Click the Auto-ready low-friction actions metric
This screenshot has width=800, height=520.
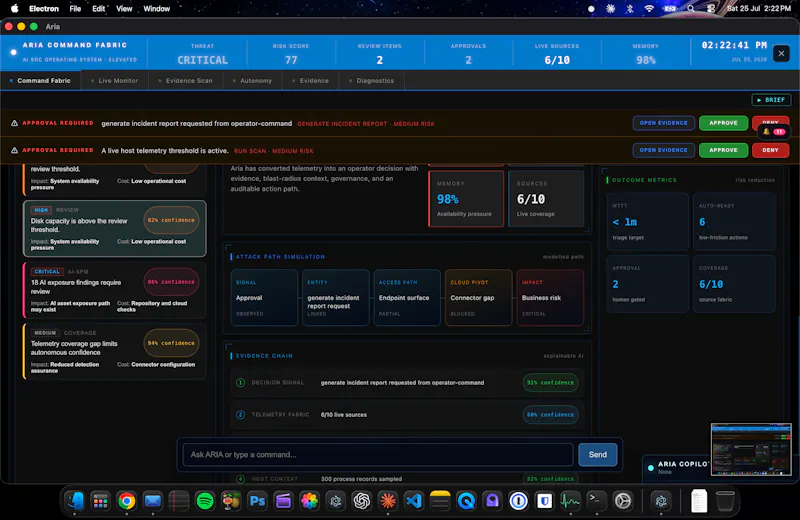coord(734,221)
